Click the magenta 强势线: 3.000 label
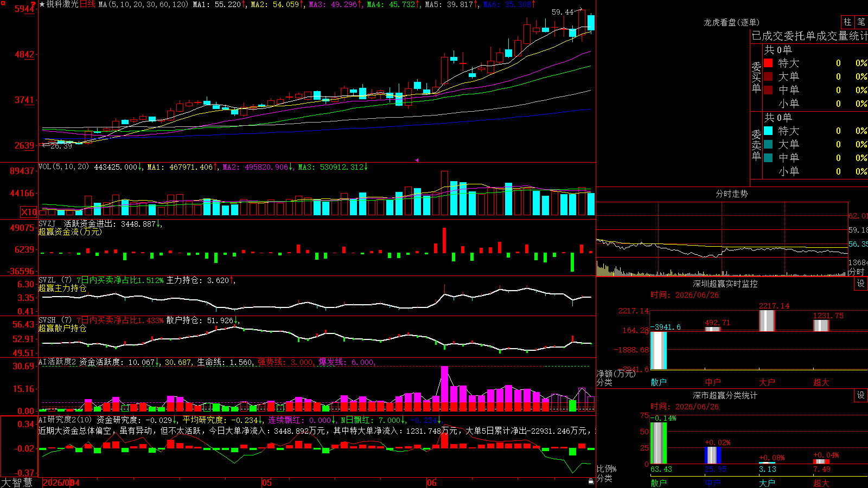 [x=285, y=362]
